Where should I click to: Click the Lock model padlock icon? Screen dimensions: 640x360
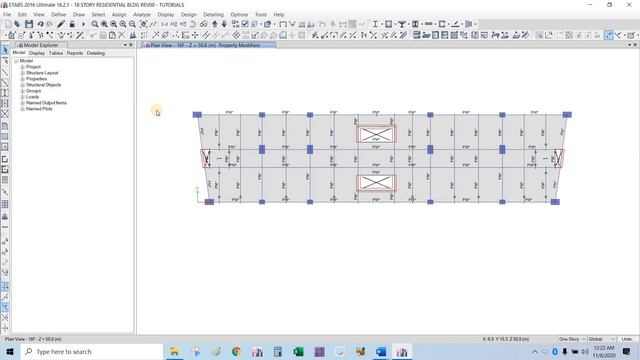coord(72,24)
